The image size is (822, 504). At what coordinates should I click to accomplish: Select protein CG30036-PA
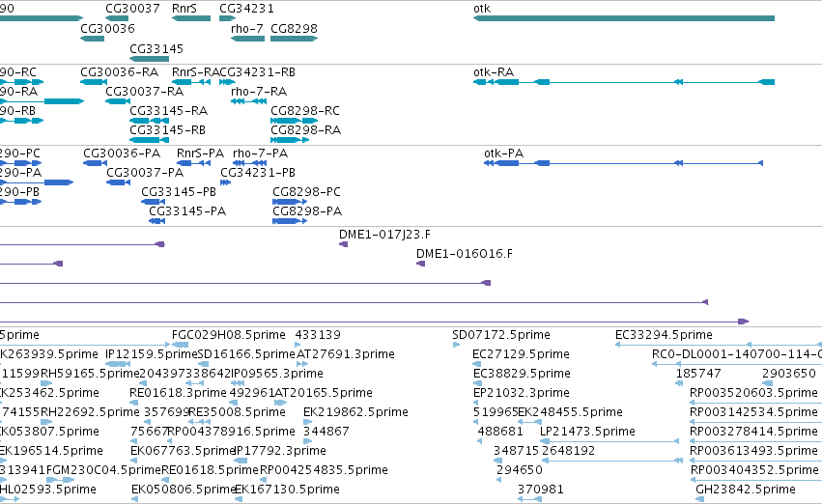click(x=122, y=153)
